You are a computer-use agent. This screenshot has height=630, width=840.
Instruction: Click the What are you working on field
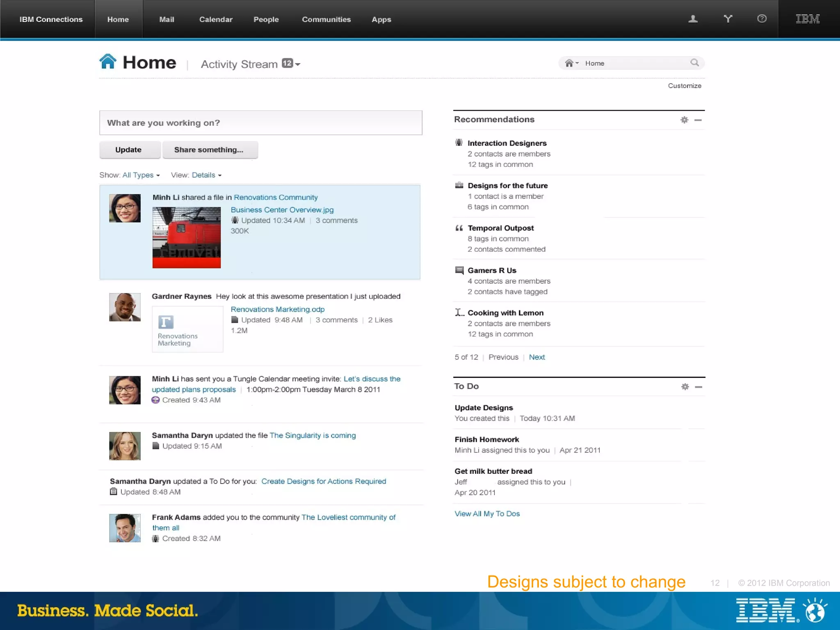(x=261, y=123)
